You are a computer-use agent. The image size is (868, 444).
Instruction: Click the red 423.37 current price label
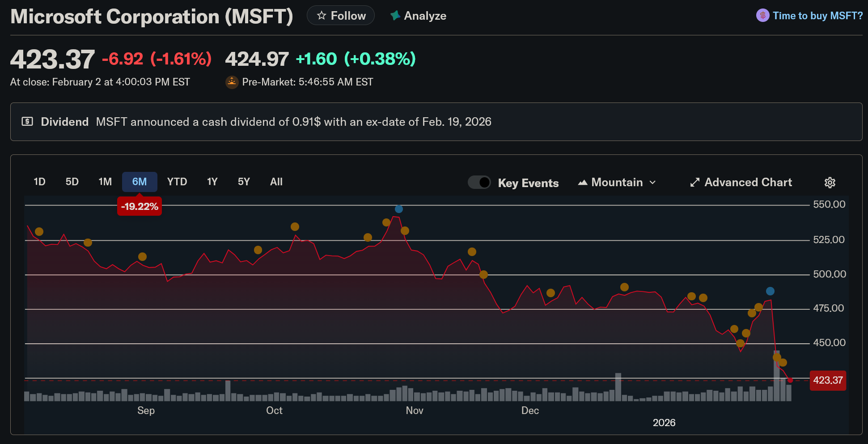[x=828, y=380]
